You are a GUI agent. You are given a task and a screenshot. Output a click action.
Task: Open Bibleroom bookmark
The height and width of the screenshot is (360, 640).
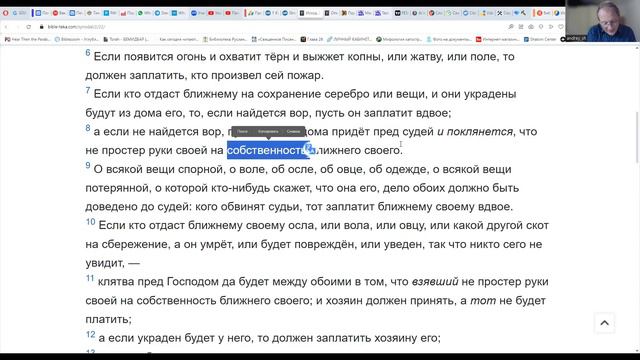[x=77, y=39]
